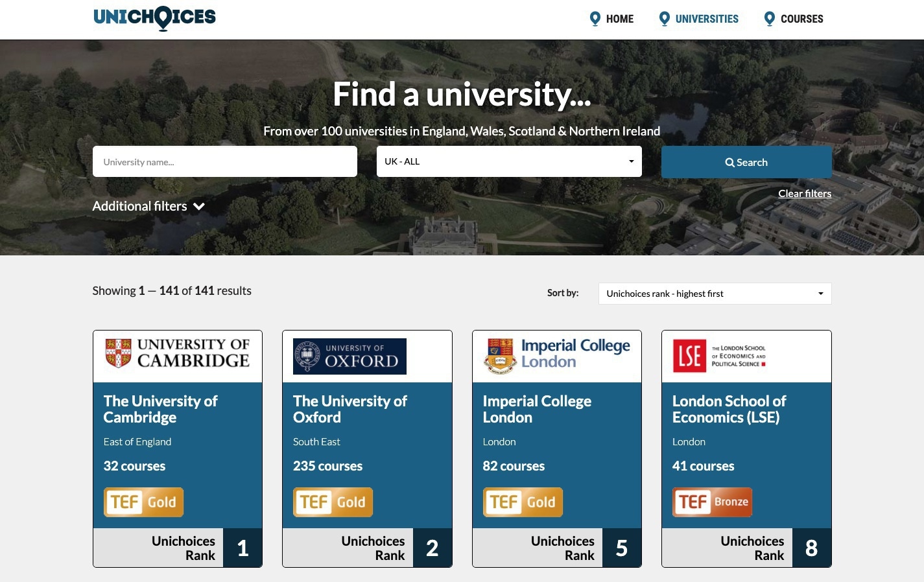The height and width of the screenshot is (582, 924).
Task: Click the Courses location pin icon
Action: (x=769, y=19)
